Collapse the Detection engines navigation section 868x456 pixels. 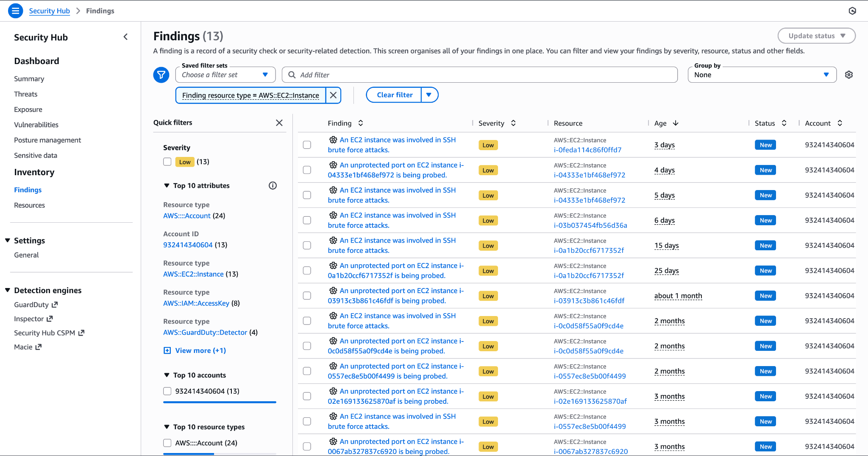[8, 290]
